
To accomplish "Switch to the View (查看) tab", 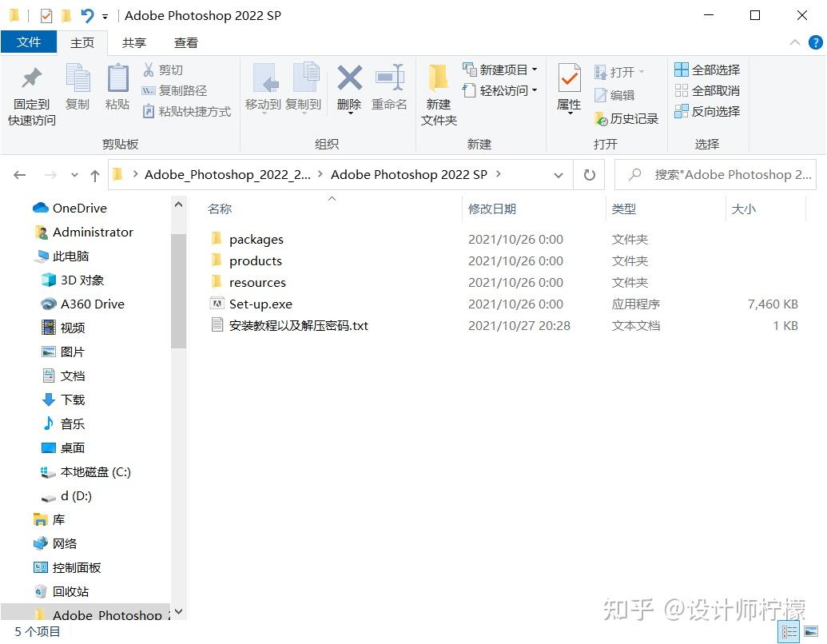I will [185, 42].
